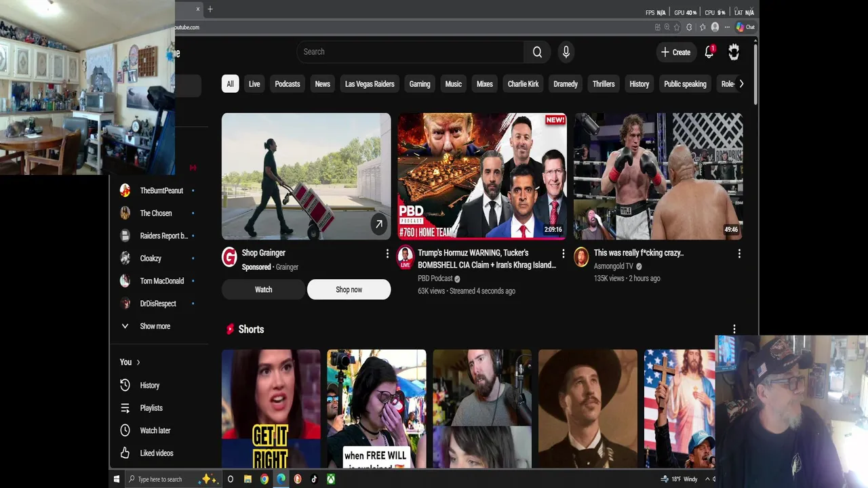Click the Shop now button
This screenshot has width=868, height=488.
point(349,289)
